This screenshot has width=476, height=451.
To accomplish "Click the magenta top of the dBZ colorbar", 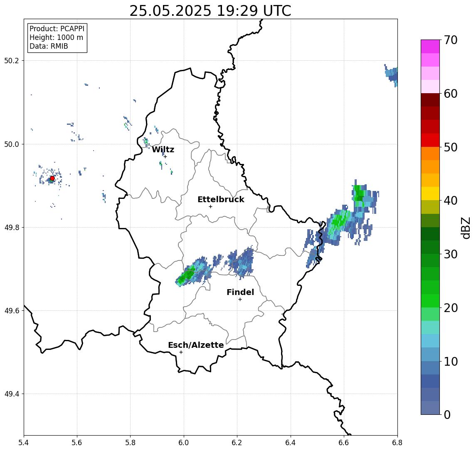I will click(x=430, y=47).
